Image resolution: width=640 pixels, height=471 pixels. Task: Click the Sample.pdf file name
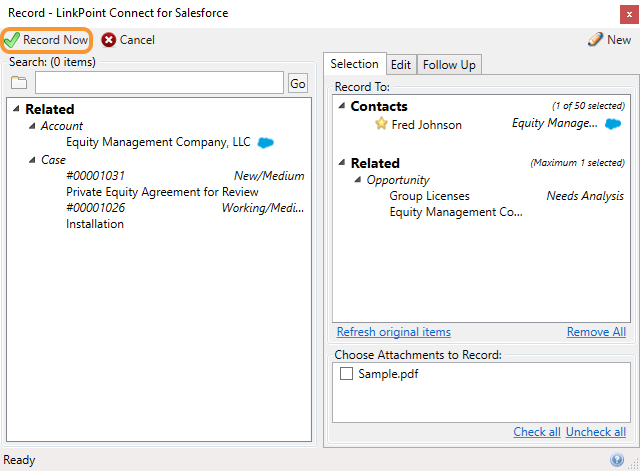tap(388, 374)
